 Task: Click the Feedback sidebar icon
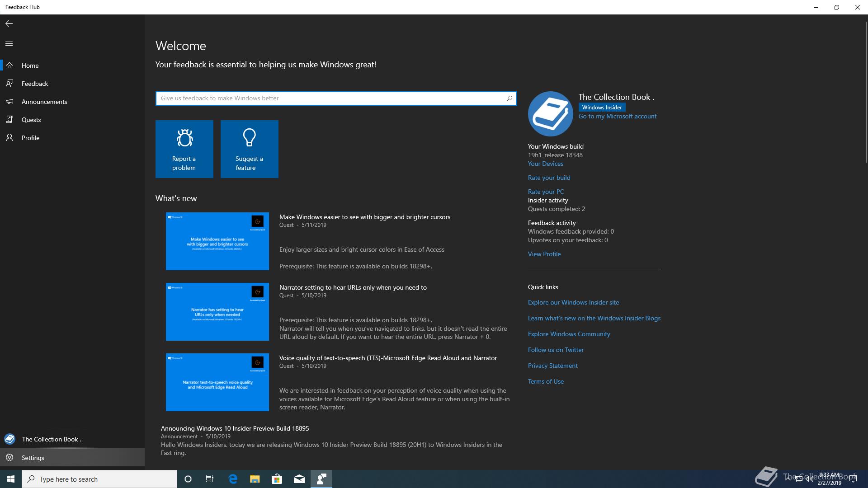9,84
